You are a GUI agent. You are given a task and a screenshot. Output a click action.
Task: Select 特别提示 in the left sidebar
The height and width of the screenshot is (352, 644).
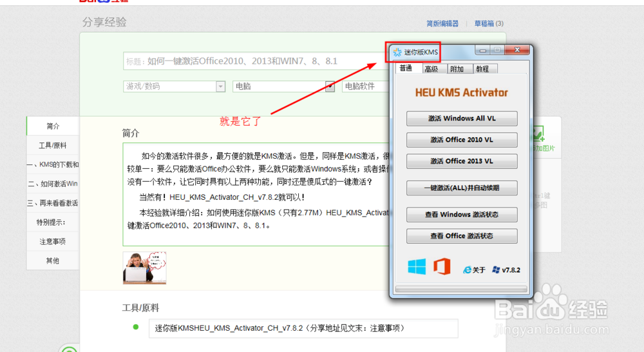tap(53, 222)
